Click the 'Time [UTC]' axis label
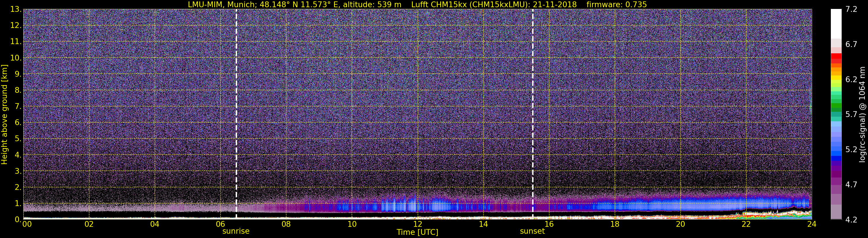The width and height of the screenshot is (868, 238). (x=417, y=232)
